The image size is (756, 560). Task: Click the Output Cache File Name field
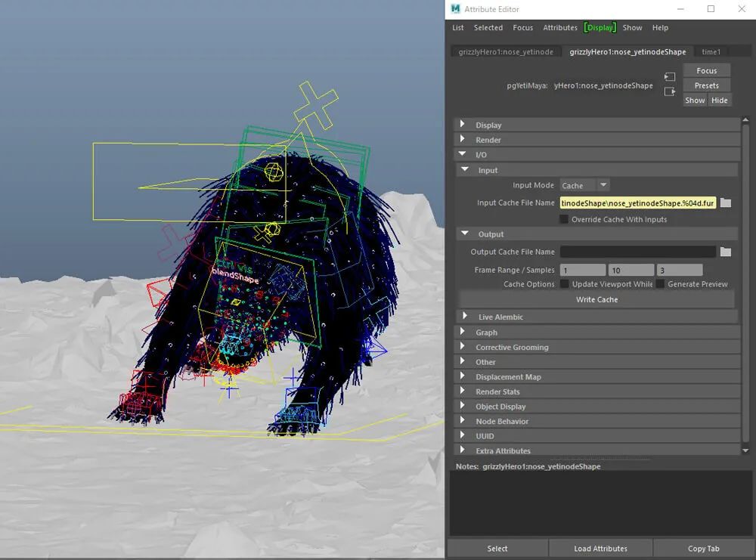637,252
